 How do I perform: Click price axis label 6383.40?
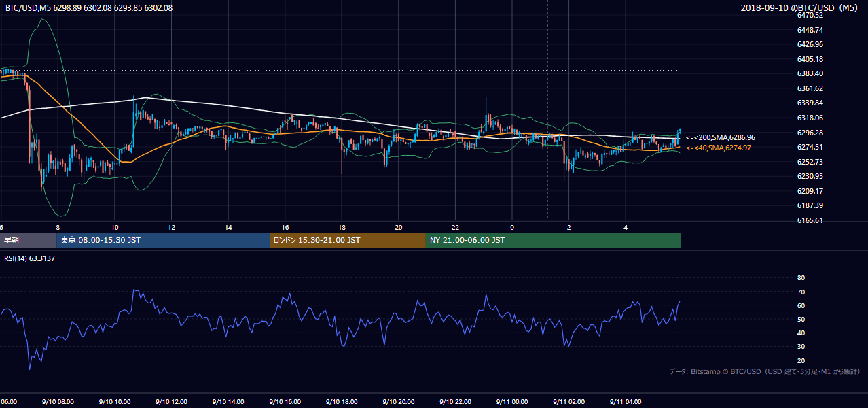(810, 73)
